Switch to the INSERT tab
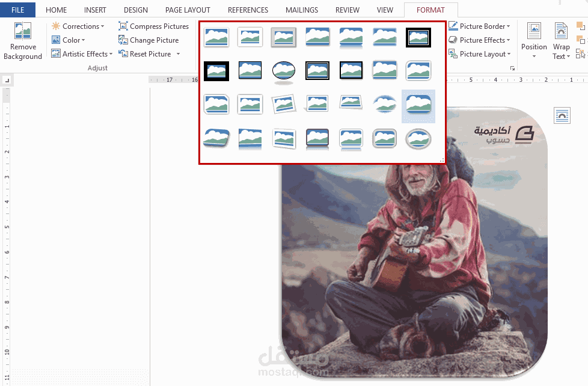588x386 pixels. tap(95, 10)
